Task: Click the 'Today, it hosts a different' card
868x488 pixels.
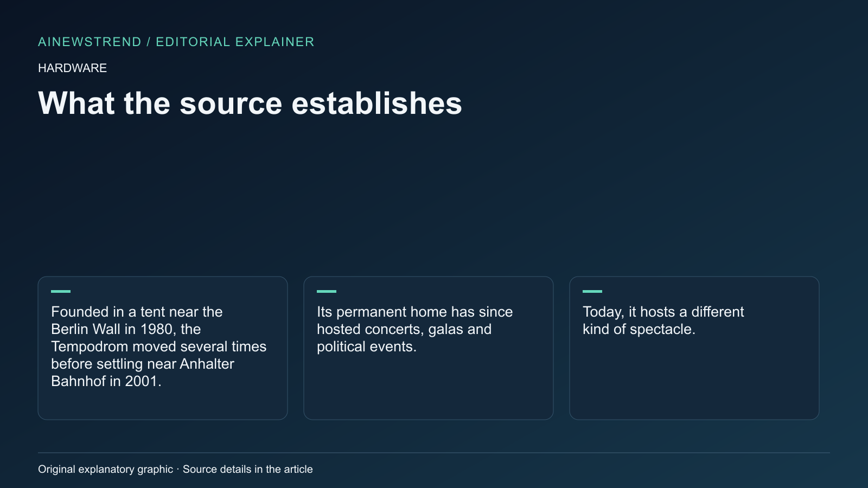Action: [694, 348]
